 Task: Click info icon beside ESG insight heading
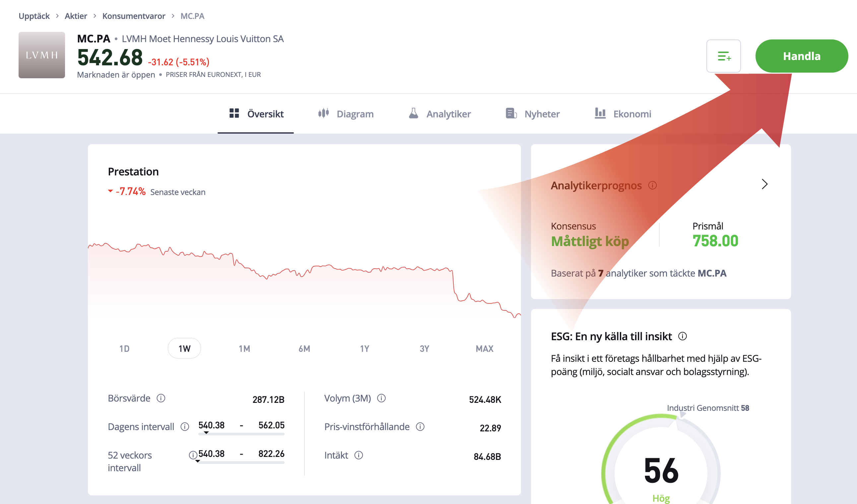(683, 336)
